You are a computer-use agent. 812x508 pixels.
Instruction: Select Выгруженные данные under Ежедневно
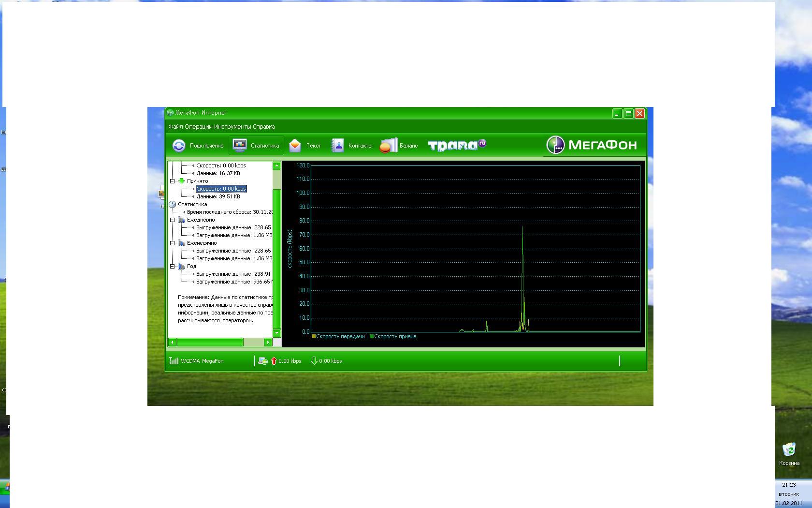click(x=234, y=227)
